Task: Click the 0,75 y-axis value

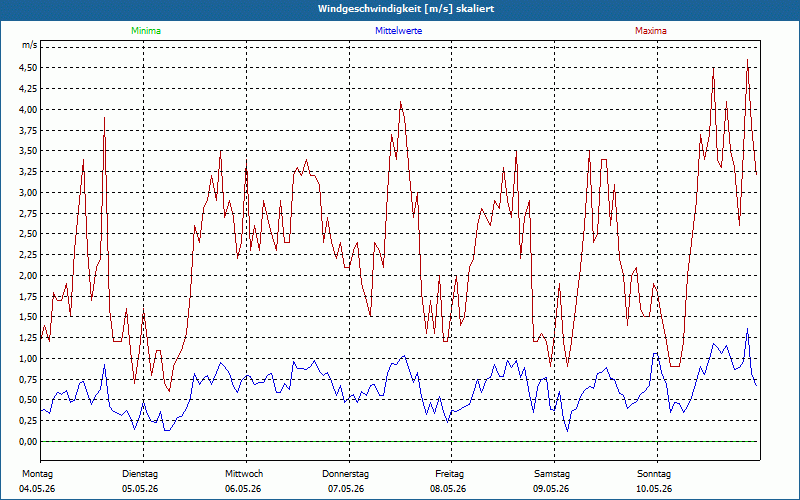Action: point(28,380)
